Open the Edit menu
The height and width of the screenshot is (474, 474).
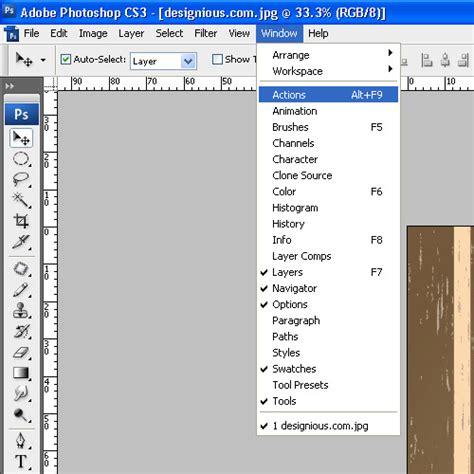[x=59, y=33]
